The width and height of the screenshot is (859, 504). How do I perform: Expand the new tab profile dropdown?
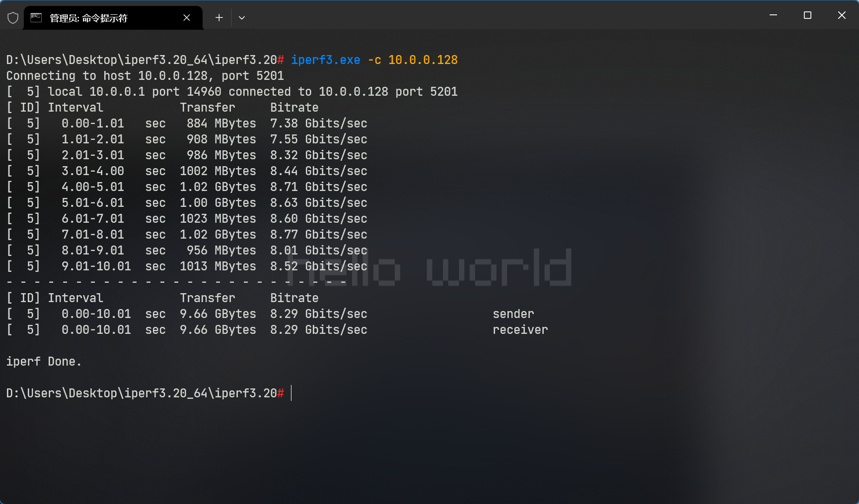pyautogui.click(x=242, y=18)
